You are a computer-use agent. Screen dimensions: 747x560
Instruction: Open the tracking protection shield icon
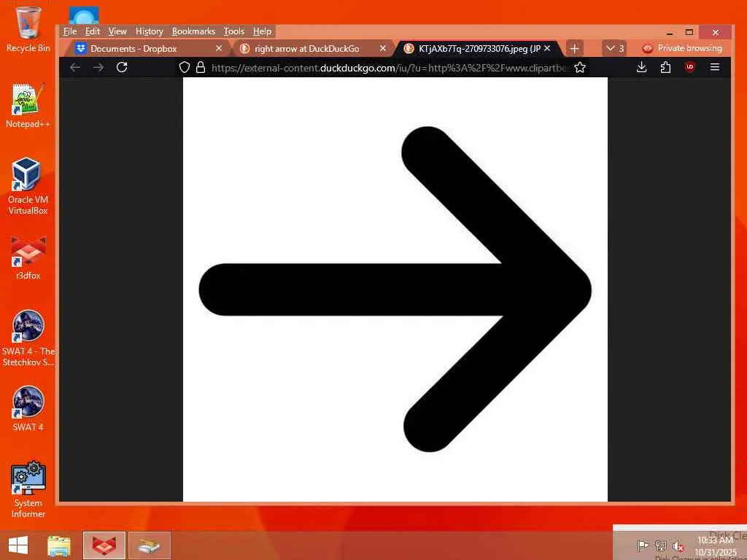pyautogui.click(x=185, y=67)
